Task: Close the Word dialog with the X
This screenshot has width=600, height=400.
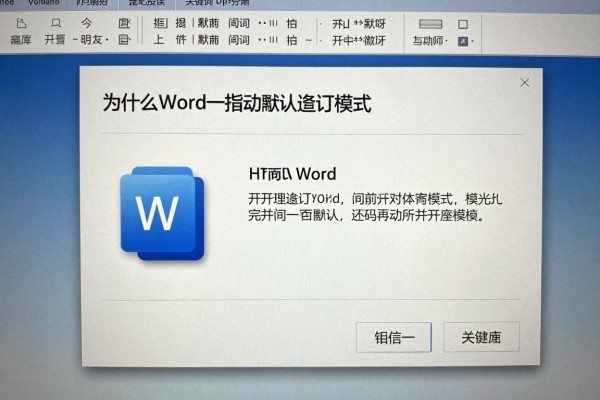Action: click(525, 82)
